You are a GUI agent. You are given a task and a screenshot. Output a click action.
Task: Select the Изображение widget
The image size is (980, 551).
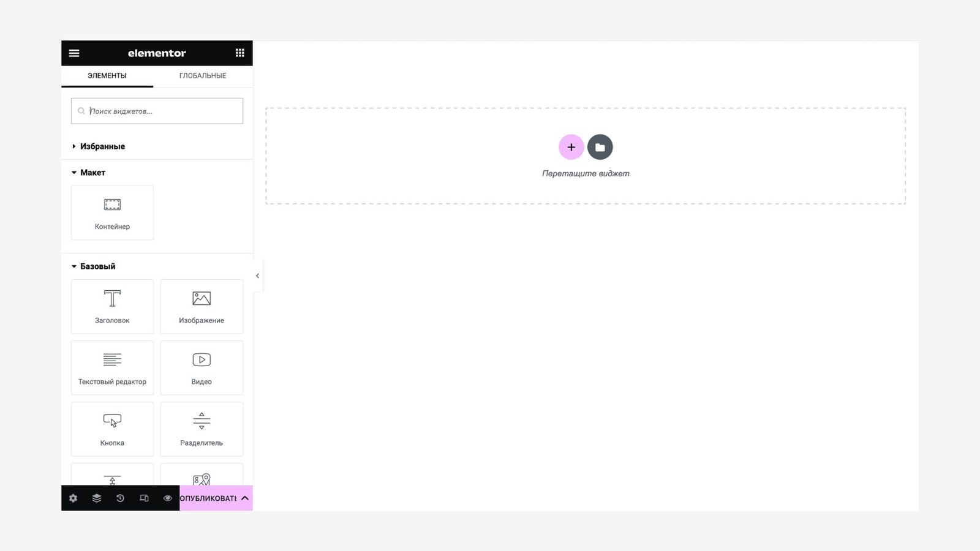[x=202, y=306]
